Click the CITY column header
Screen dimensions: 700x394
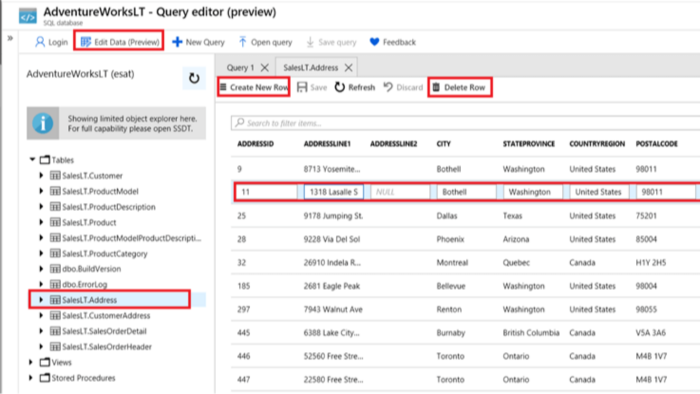click(x=443, y=144)
